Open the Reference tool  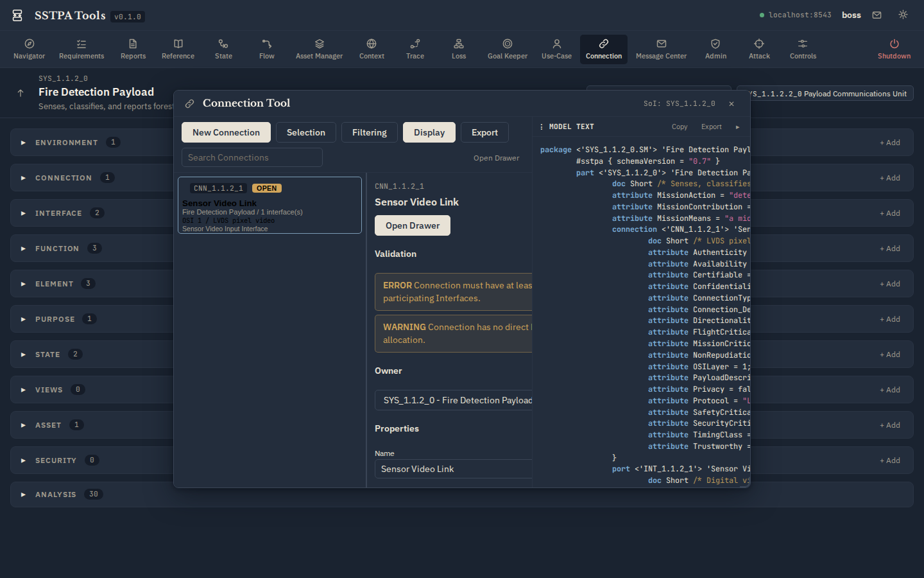(x=178, y=49)
